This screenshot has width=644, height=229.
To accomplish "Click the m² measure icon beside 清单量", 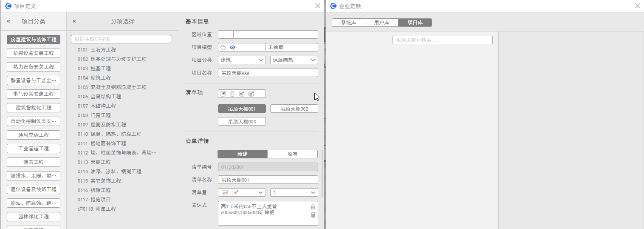I will click(x=225, y=192).
